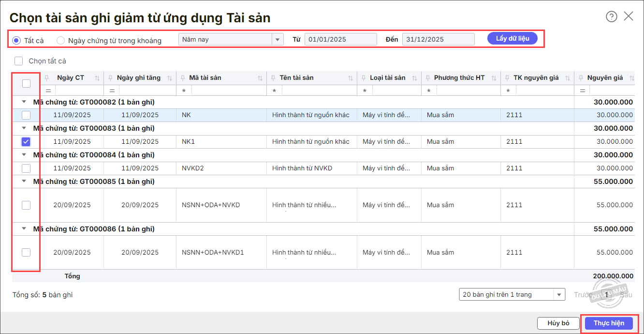
Task: Click the Hủy bỏ button
Action: pyautogui.click(x=558, y=323)
